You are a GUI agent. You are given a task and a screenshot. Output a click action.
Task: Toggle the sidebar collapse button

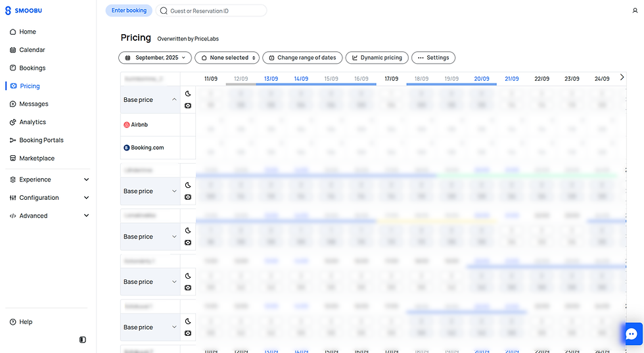(82, 340)
